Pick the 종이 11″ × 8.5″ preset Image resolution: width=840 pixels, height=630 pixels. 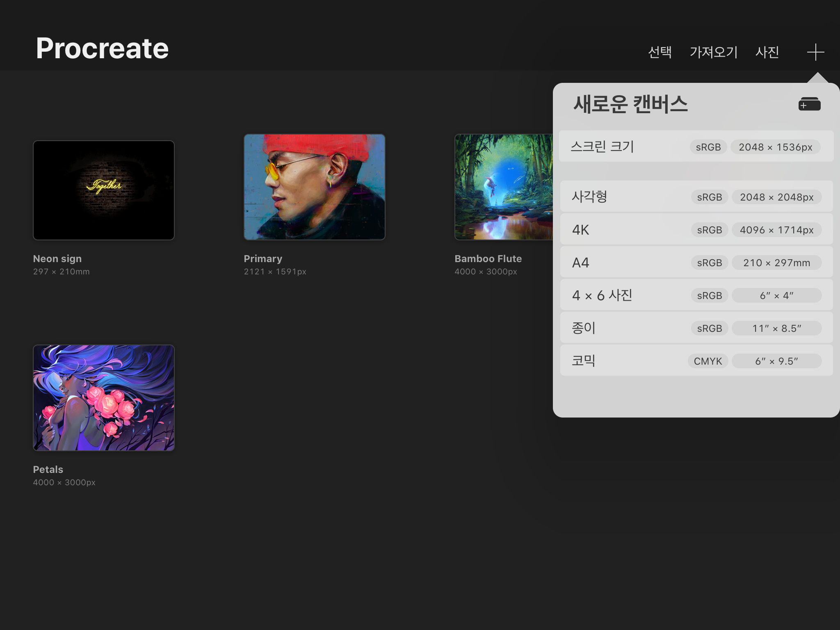point(696,328)
